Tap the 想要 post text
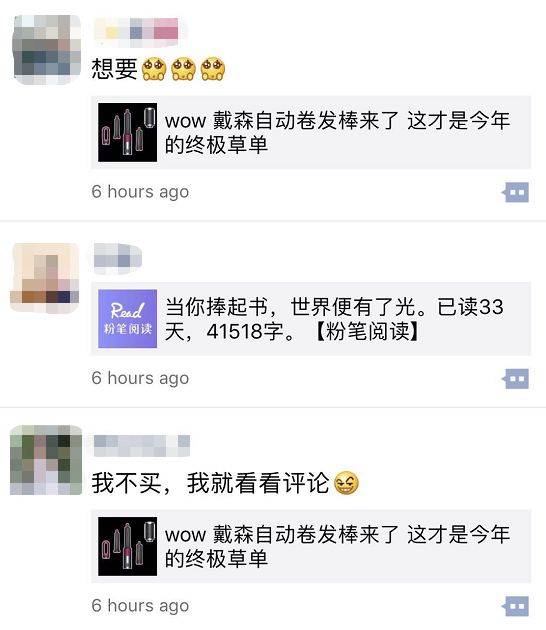Screen dimensions: 546x630 pyautogui.click(x=115, y=69)
